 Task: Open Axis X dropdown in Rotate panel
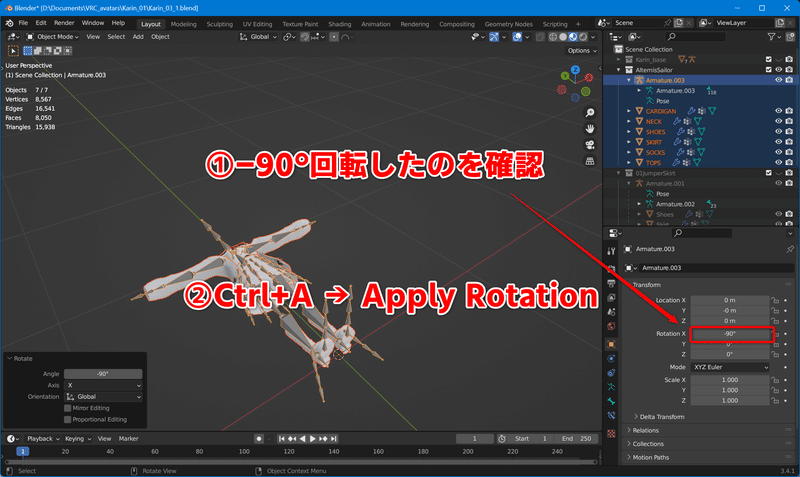[x=103, y=385]
